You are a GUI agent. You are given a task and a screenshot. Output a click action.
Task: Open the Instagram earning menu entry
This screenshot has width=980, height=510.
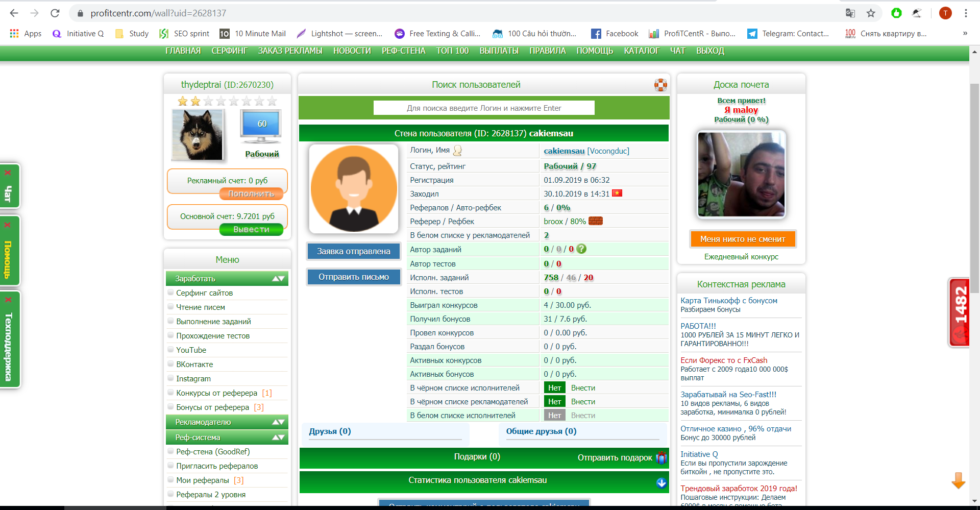[x=193, y=379]
